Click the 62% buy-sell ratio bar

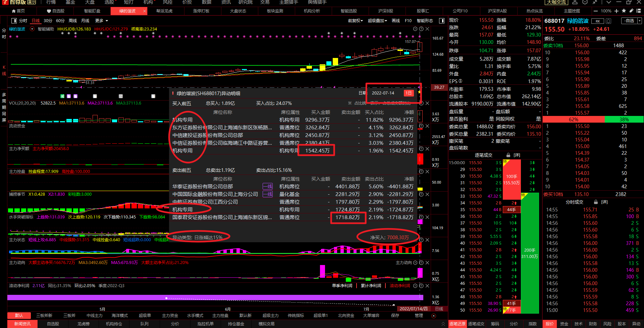574,120
